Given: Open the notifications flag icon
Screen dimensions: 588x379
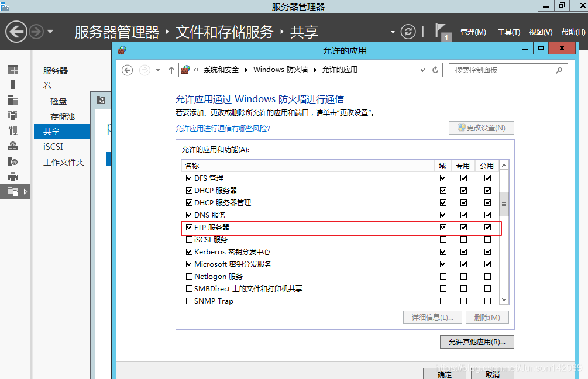Looking at the screenshot, I should (x=442, y=32).
